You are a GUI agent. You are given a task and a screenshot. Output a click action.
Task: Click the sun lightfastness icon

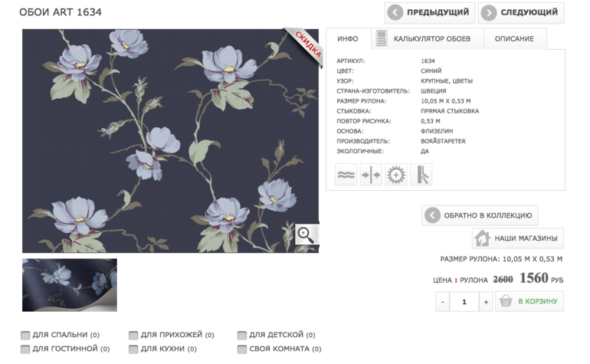click(x=396, y=175)
